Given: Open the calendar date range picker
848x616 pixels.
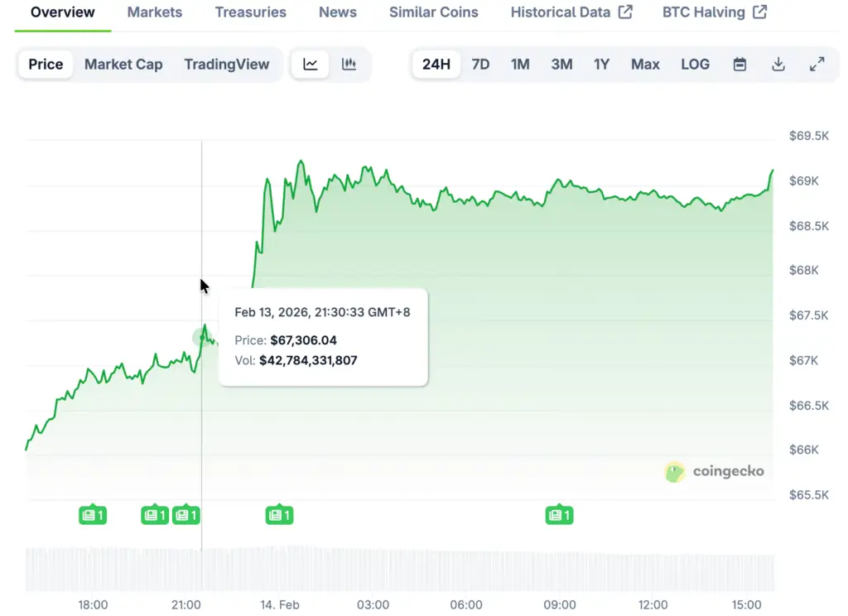Looking at the screenshot, I should [x=740, y=65].
